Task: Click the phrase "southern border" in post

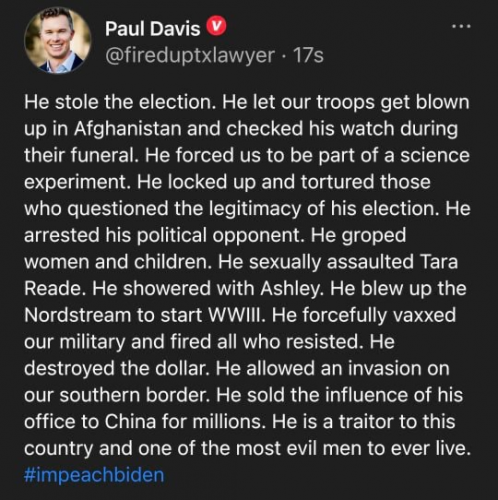Action: point(137,395)
